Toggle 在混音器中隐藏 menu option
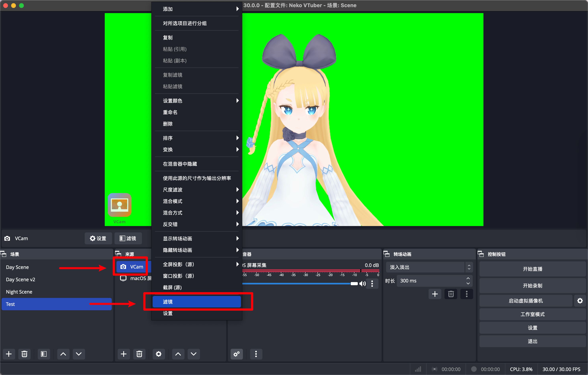588x375 pixels. click(180, 164)
